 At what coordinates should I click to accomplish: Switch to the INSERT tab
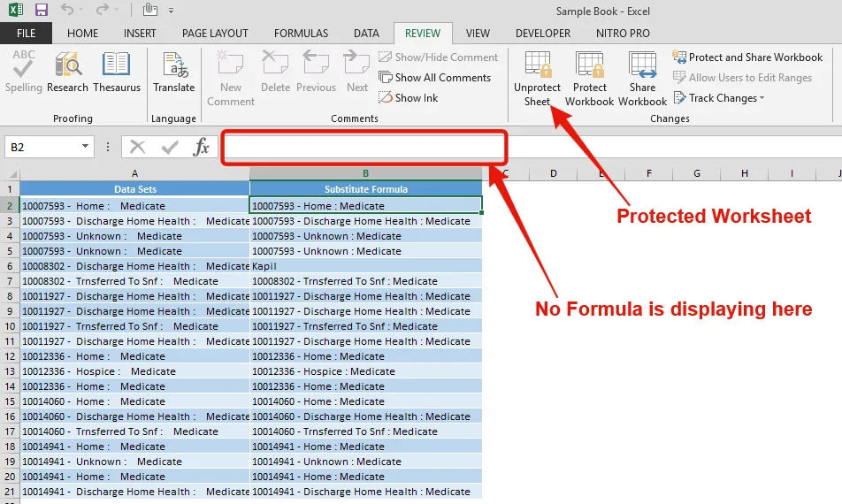(140, 34)
